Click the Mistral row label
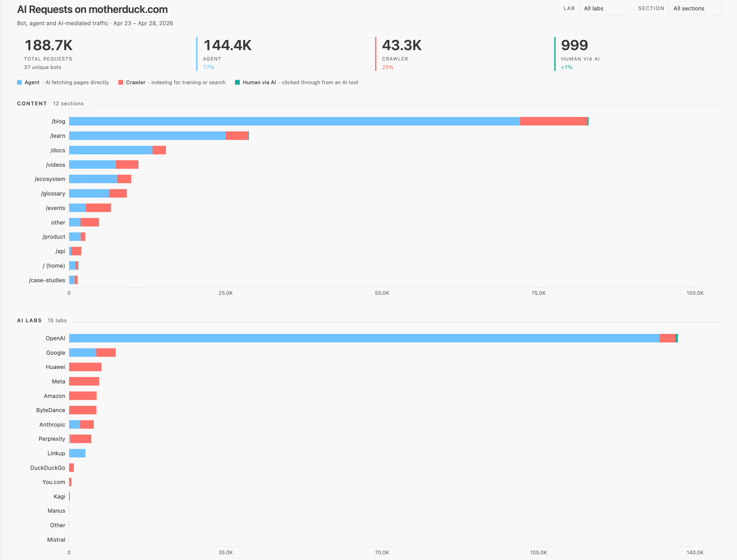Image resolution: width=737 pixels, height=560 pixels. click(56, 540)
